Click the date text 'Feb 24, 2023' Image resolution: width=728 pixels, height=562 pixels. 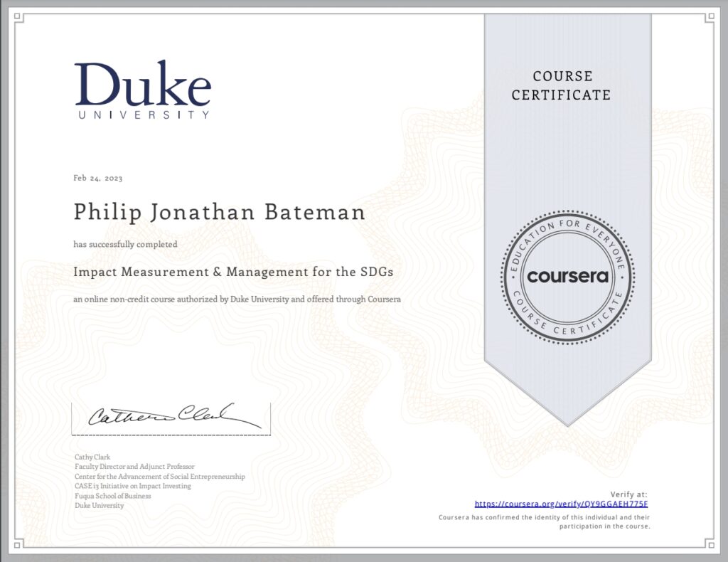point(98,179)
